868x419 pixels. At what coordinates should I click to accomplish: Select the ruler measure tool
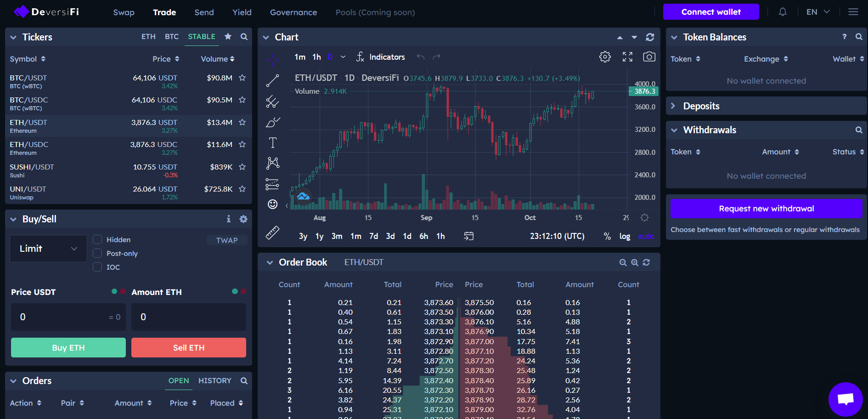[272, 233]
